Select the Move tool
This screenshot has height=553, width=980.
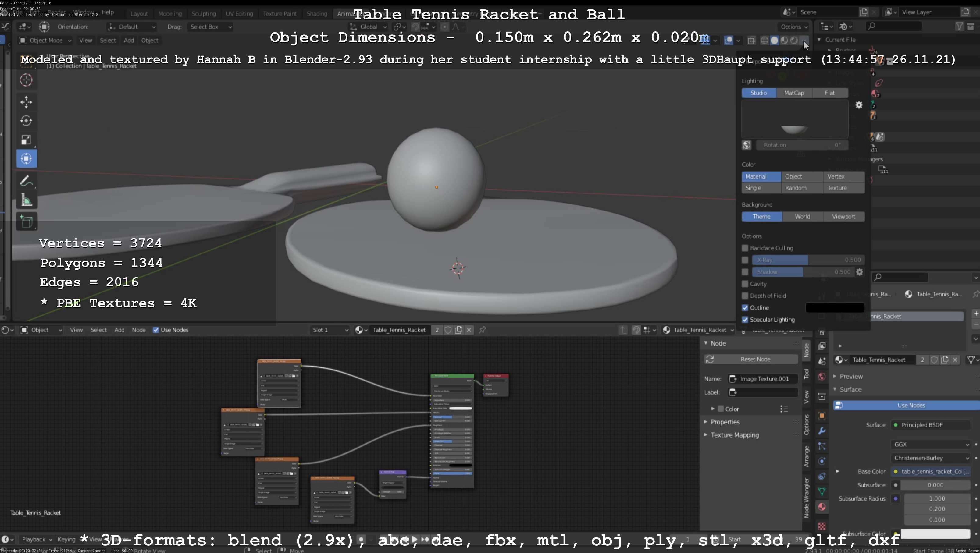26,102
